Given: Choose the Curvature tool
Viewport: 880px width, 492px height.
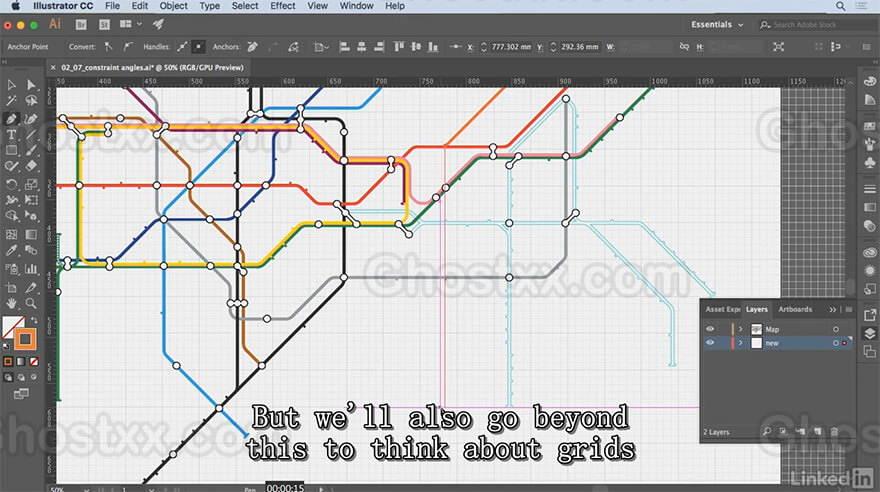Looking at the screenshot, I should click(x=31, y=118).
